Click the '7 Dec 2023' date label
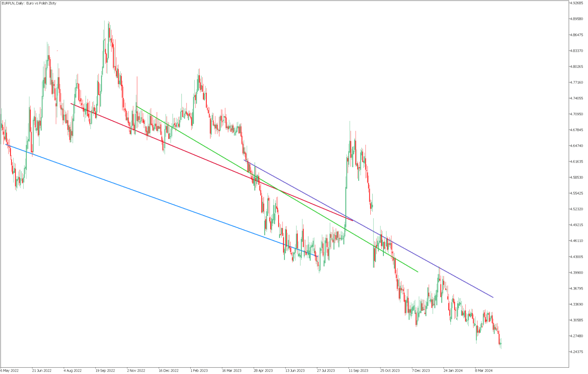The image size is (588, 374). click(421, 371)
